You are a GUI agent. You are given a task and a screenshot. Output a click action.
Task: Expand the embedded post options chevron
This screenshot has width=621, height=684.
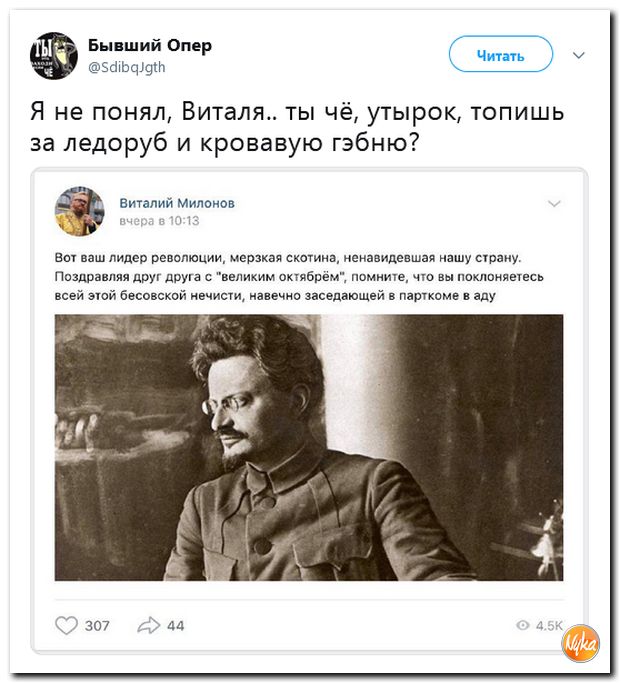pos(554,204)
